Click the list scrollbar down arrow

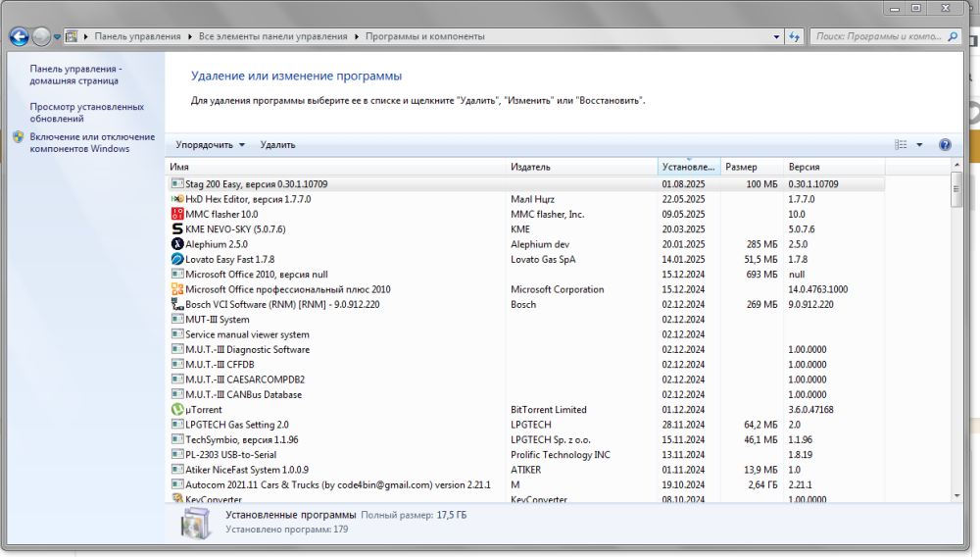point(956,496)
